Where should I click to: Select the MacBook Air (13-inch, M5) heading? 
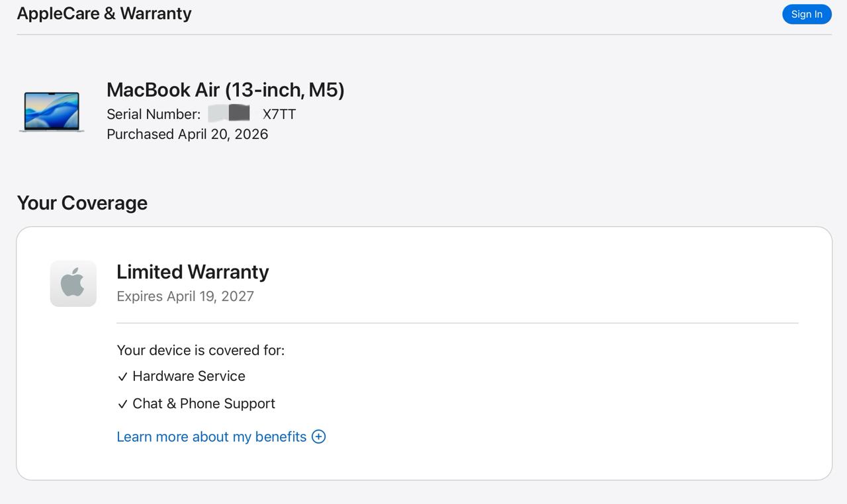(x=226, y=89)
